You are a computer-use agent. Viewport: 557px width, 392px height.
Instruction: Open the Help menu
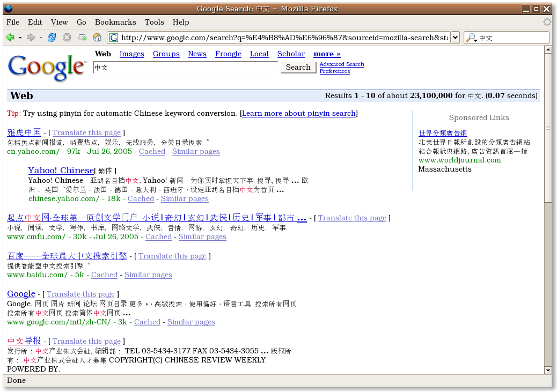(181, 22)
